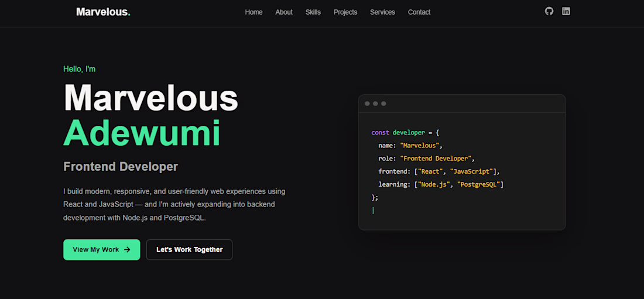Open the LinkedIn profile icon
Image resolution: width=644 pixels, height=299 pixels.
point(566,12)
